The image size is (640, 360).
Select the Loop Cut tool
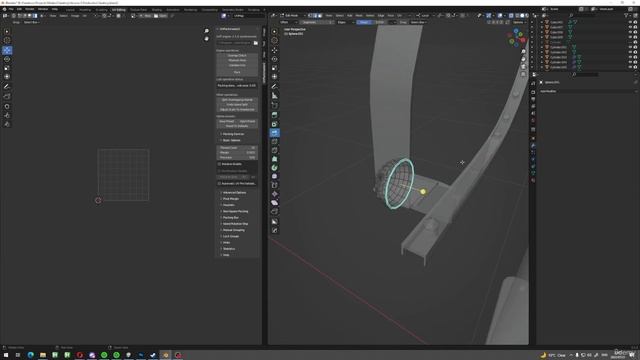coord(274,142)
